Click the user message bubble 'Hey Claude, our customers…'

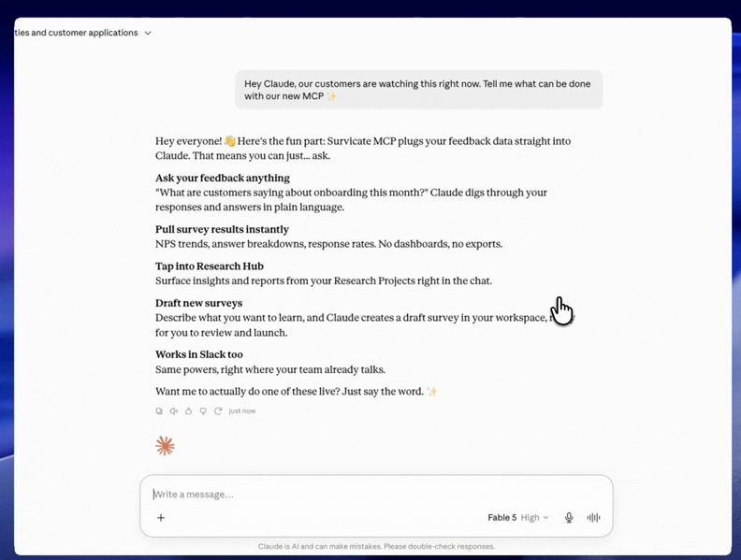click(x=419, y=90)
